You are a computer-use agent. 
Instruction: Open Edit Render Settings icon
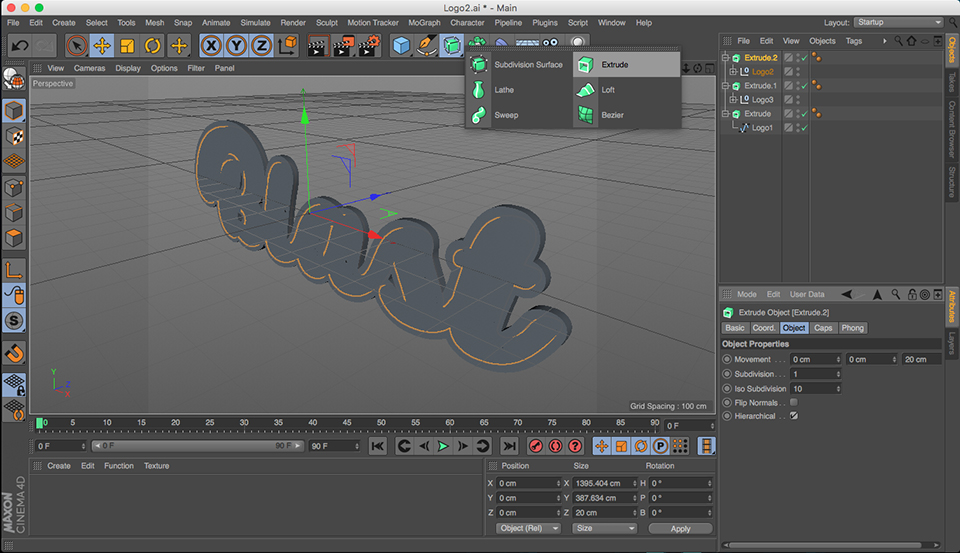coord(369,45)
